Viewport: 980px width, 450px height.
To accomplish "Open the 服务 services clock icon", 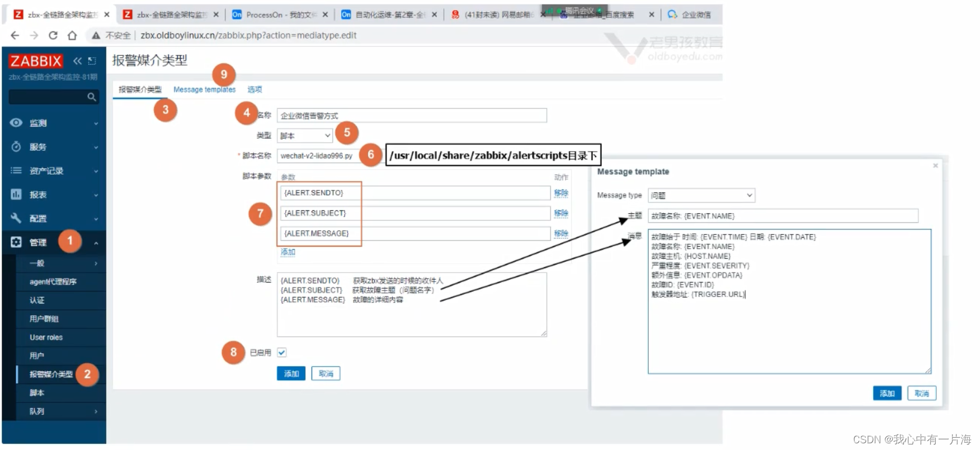I will [x=16, y=147].
